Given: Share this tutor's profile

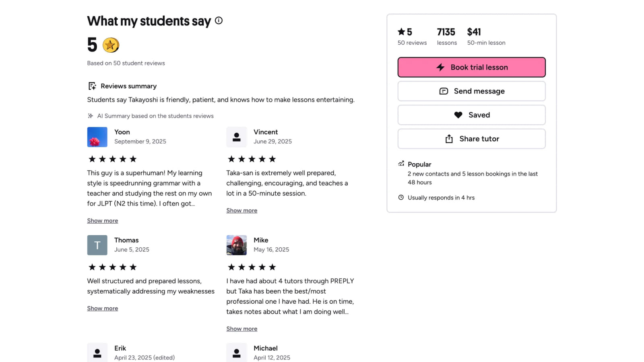Looking at the screenshot, I should (x=471, y=139).
